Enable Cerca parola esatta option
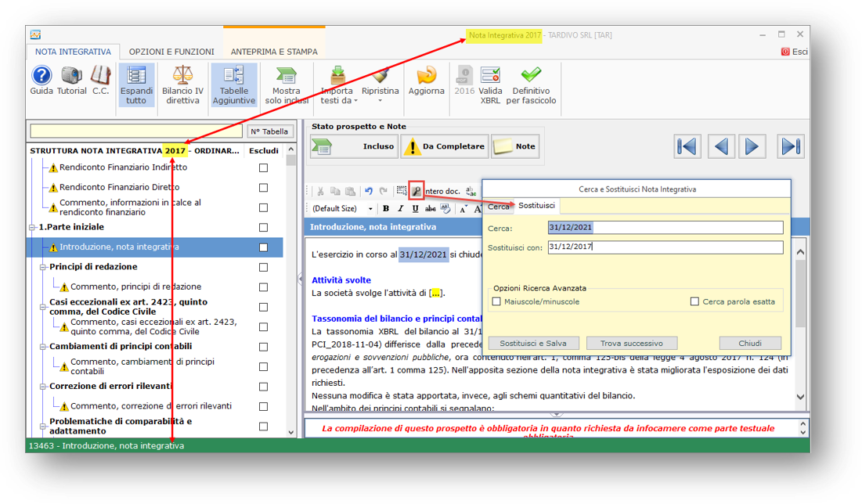This screenshot has width=862, height=504. pos(694,301)
